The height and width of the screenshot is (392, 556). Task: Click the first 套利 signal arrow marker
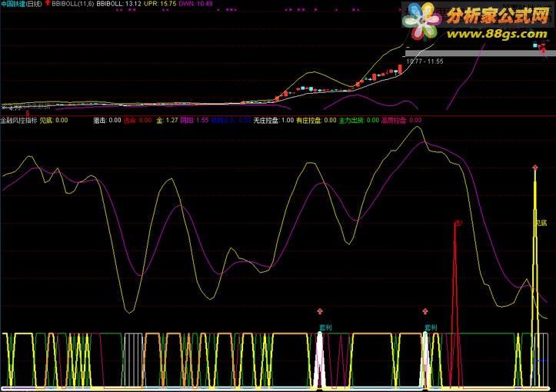[x=320, y=311]
